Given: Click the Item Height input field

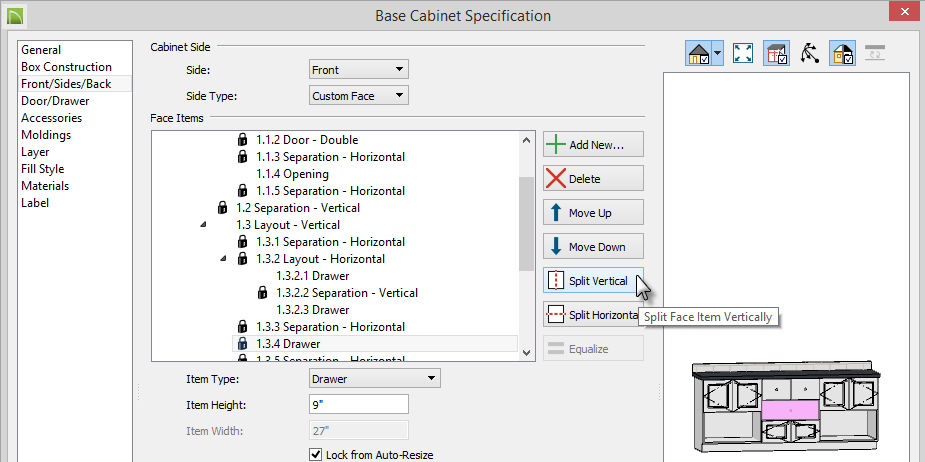Looking at the screenshot, I should click(359, 405).
